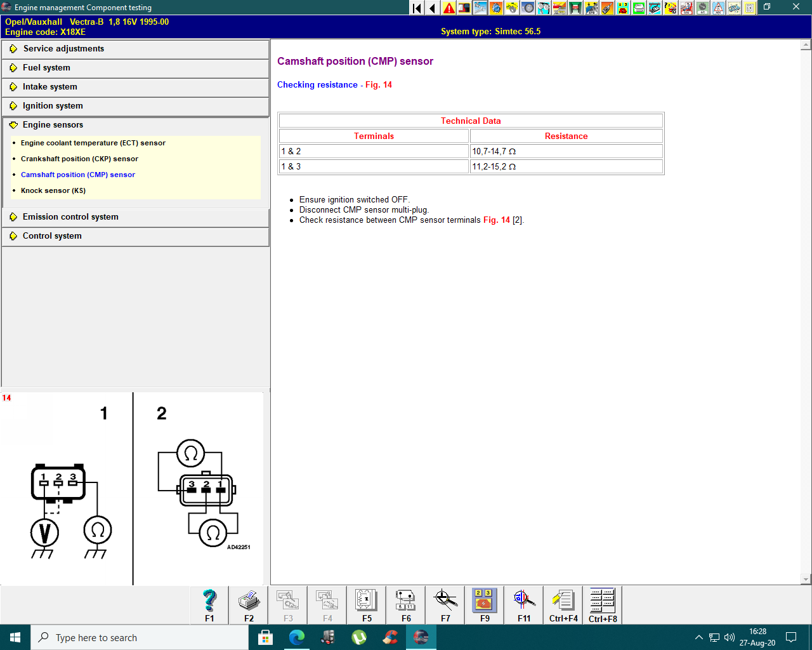Click the F9 fuse box button
812x650 pixels.
coord(485,605)
